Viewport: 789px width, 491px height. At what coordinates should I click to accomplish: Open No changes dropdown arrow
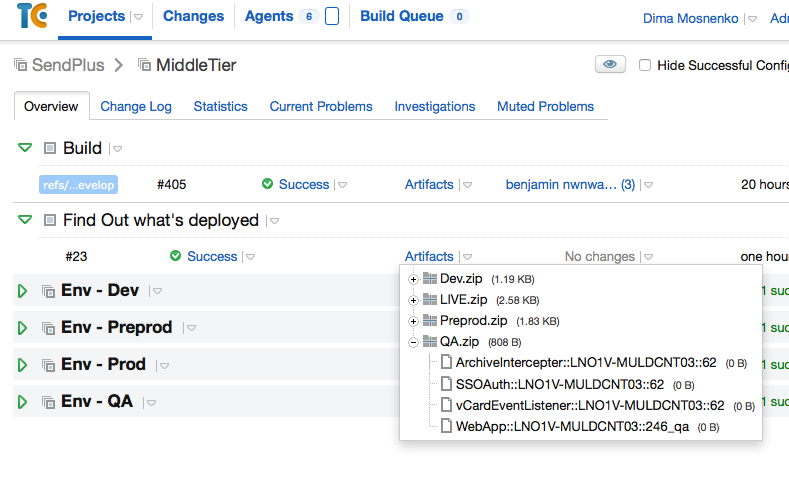(648, 257)
